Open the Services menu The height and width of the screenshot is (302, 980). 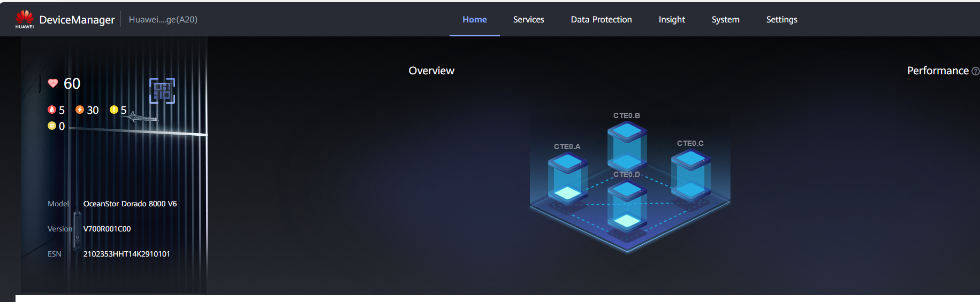(x=528, y=19)
